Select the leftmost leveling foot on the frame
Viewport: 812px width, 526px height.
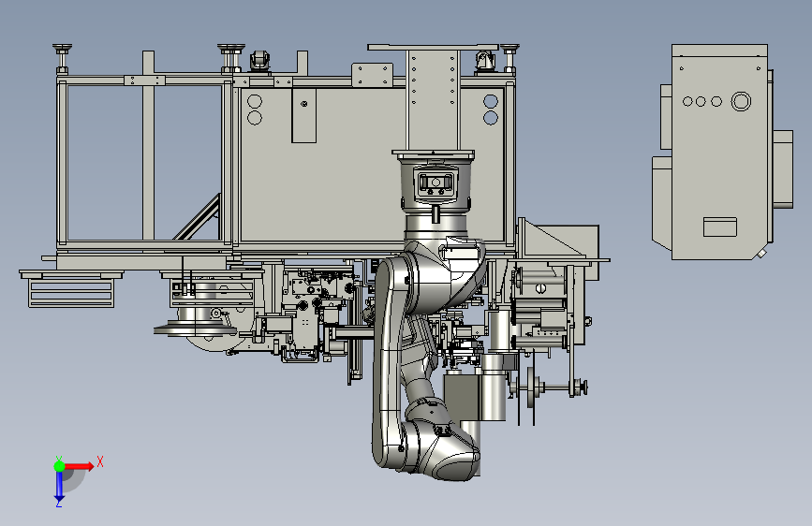62,59
